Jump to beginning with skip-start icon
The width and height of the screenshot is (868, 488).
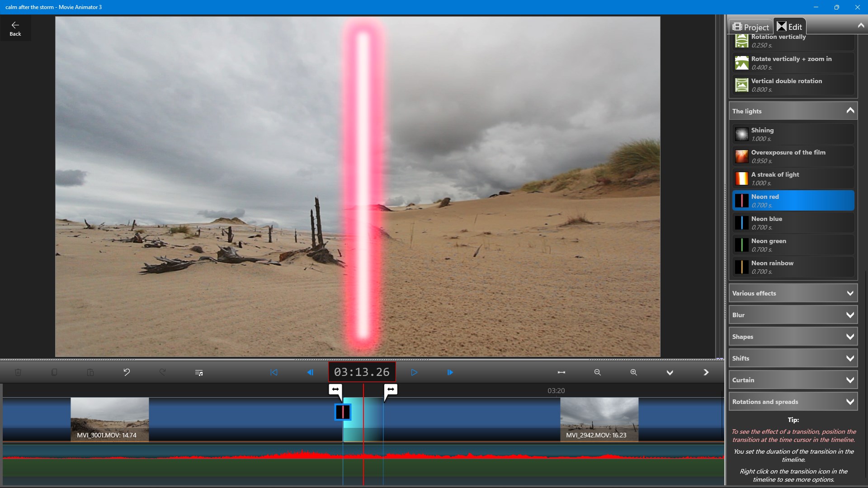coord(274,372)
